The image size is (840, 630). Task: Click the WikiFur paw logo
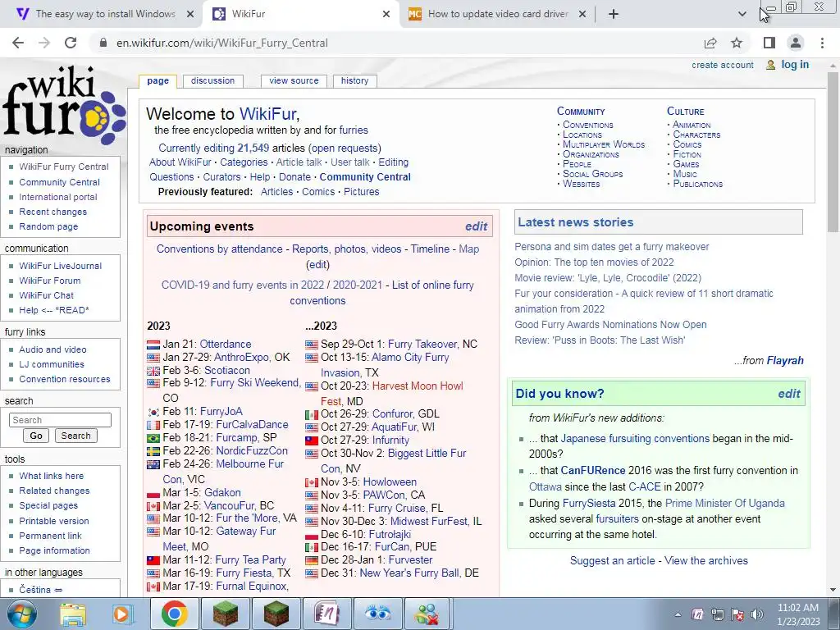pos(64,105)
